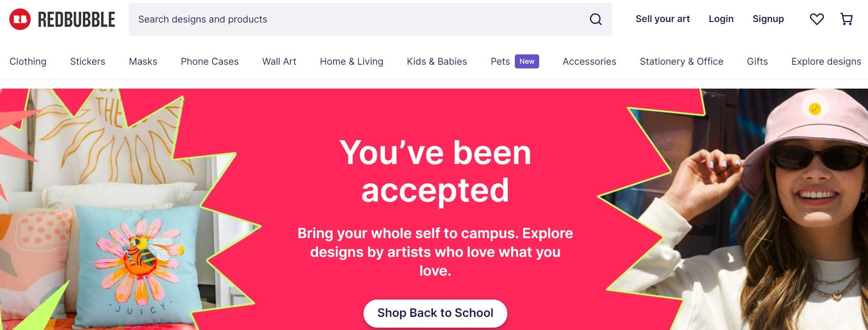Type in the Search designs and products field
The height and width of the screenshot is (330, 868).
coord(356,19)
